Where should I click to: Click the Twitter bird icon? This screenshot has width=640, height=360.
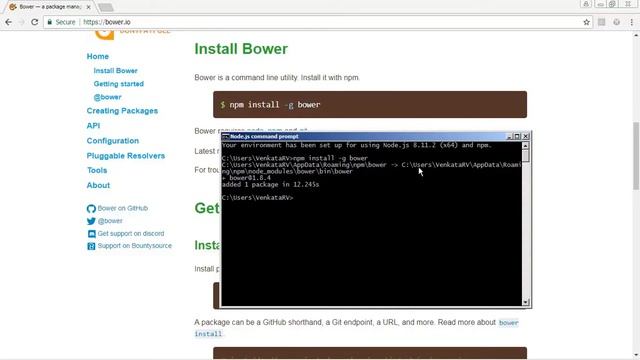pyautogui.click(x=91, y=221)
